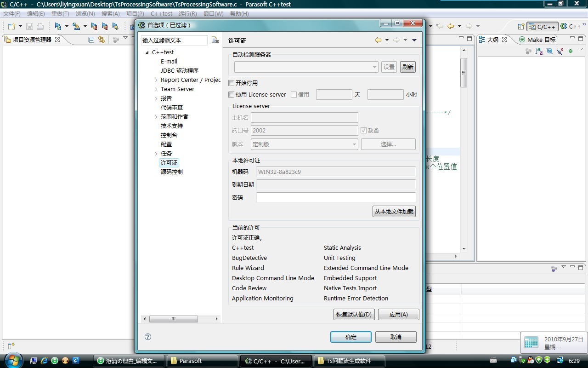
Task: Click the Ts问题流生成软件 taskbar button
Action: click(349, 361)
